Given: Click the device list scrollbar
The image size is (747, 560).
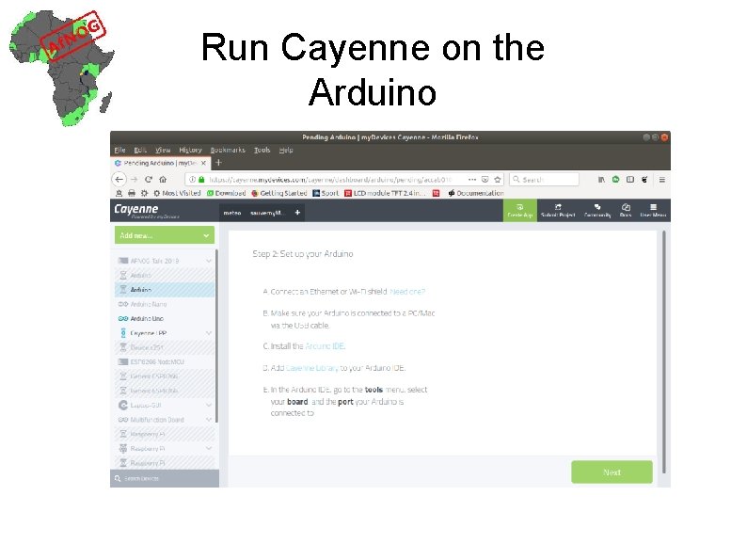Looking at the screenshot, I should [216, 335].
